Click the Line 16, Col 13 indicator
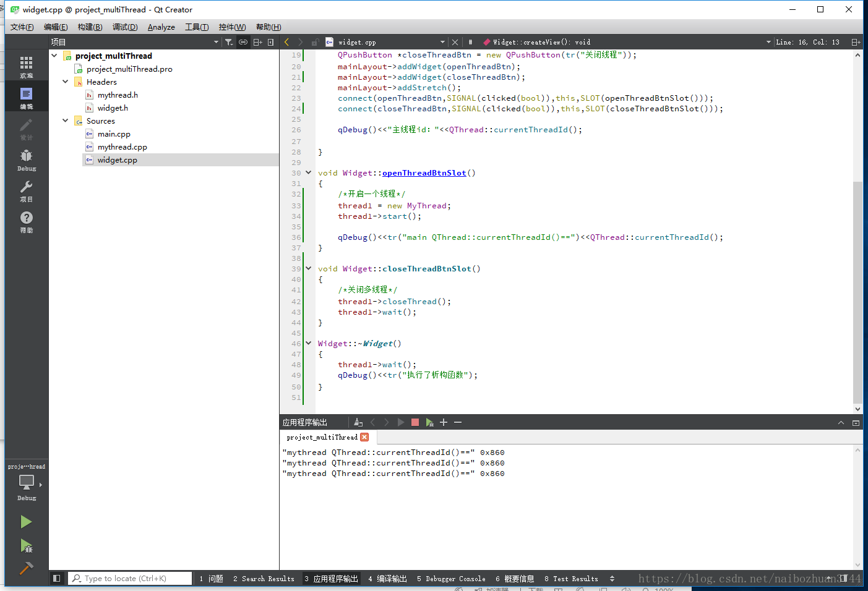The width and height of the screenshot is (868, 591). point(807,42)
